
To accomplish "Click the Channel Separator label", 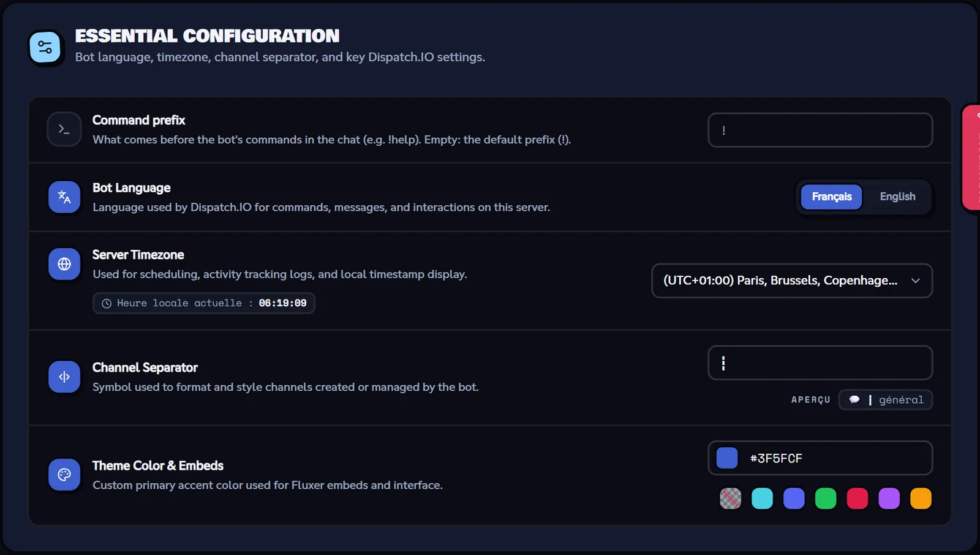I will coord(145,368).
